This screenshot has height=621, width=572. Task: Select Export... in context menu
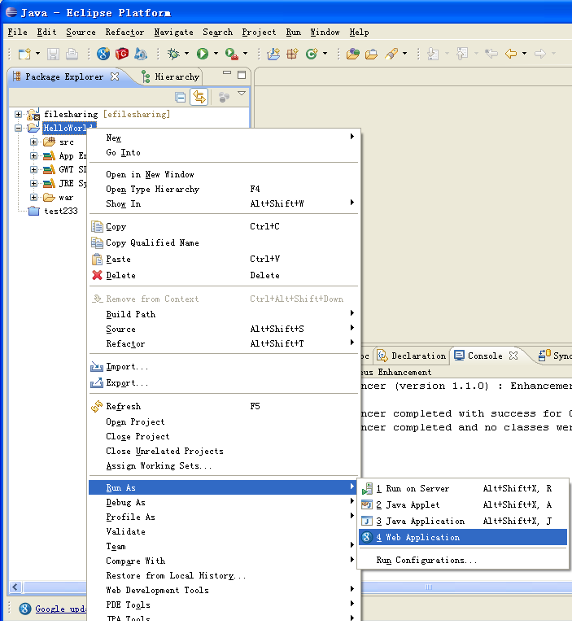coord(224,383)
